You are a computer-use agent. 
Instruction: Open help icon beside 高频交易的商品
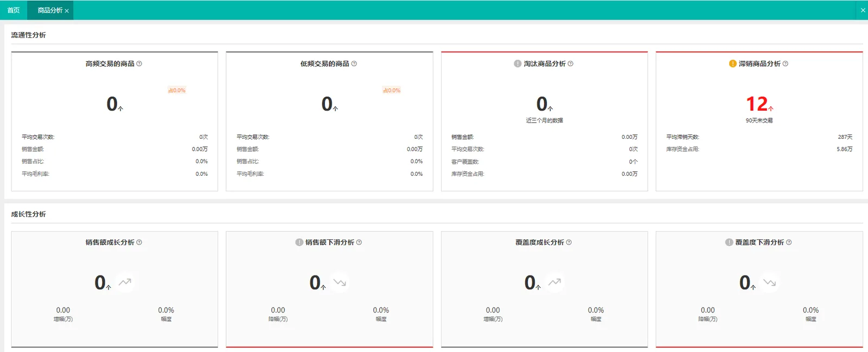(x=139, y=63)
